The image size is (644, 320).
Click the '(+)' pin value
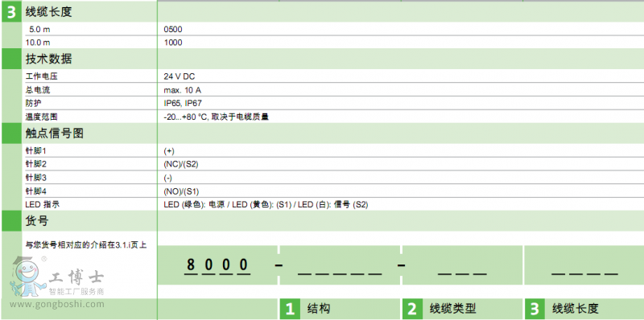point(169,151)
